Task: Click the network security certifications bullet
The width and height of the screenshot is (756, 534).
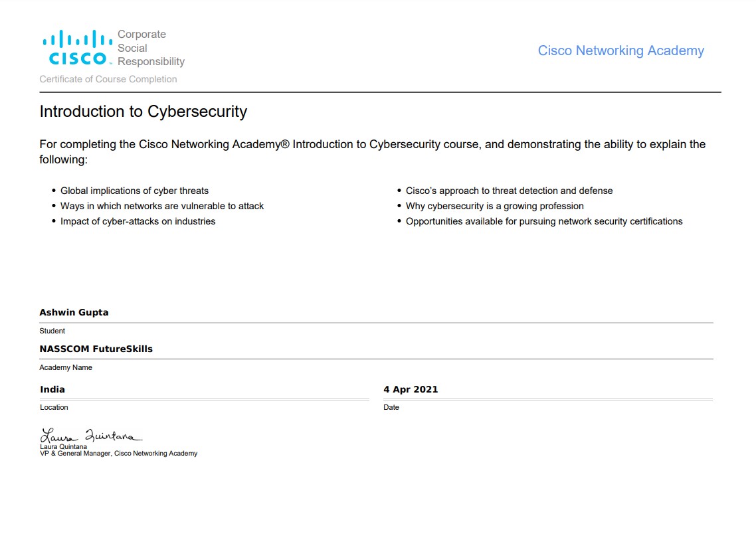Action: coord(544,222)
